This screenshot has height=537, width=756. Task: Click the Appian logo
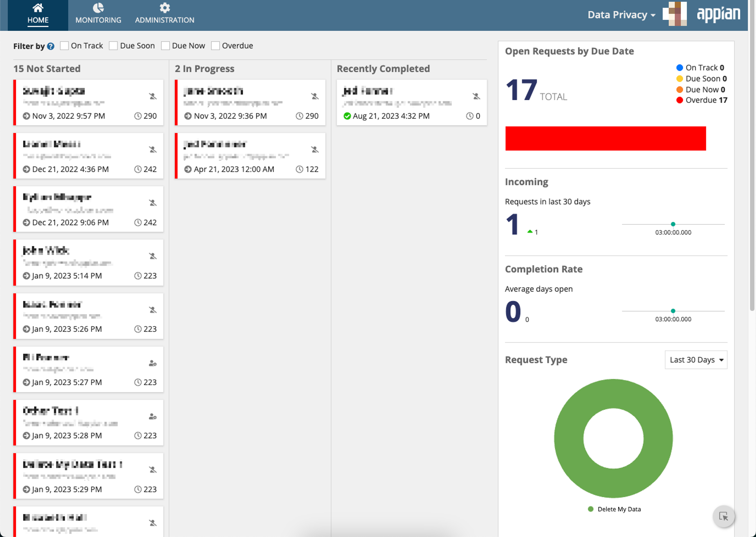(x=718, y=14)
